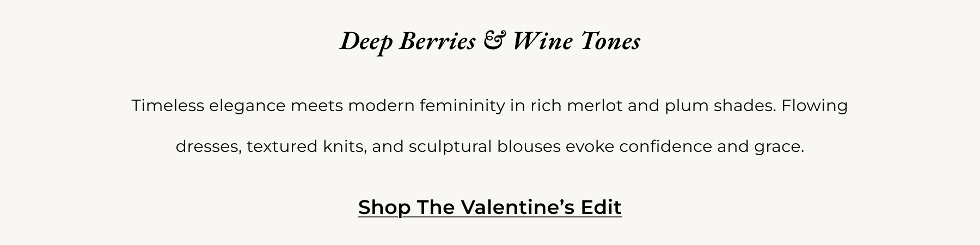Click the paragraph line starting 'dresses, textured knits'
Screen dimensions: 980x245
pyautogui.click(x=490, y=146)
